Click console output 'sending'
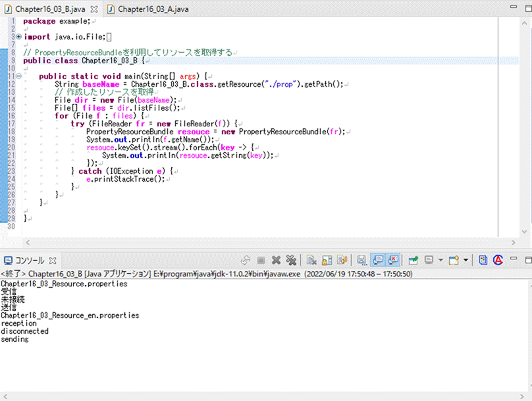This screenshot has height=401, width=532. point(14,339)
